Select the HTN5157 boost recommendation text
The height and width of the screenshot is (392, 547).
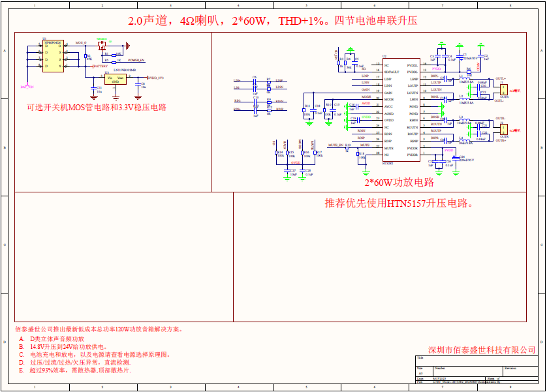[x=399, y=203]
